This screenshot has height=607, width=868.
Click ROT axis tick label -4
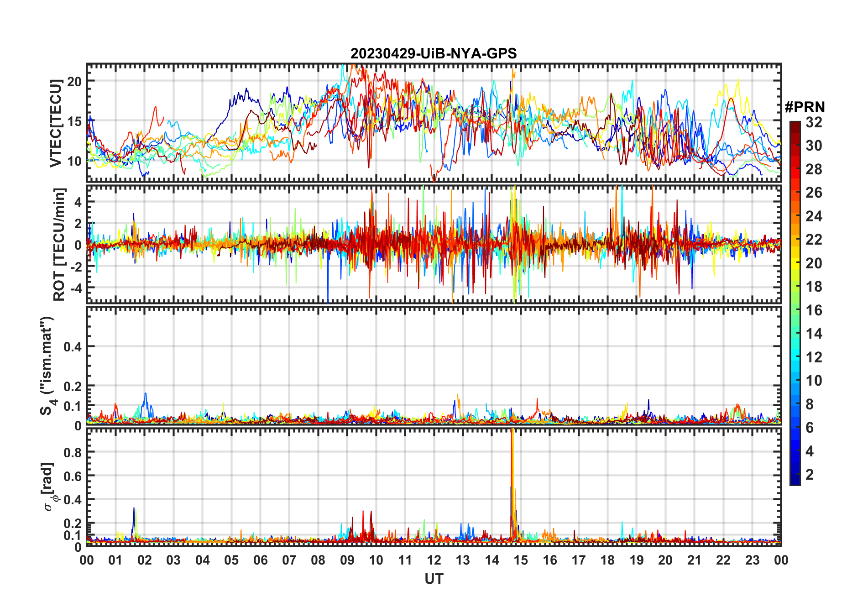(76, 288)
